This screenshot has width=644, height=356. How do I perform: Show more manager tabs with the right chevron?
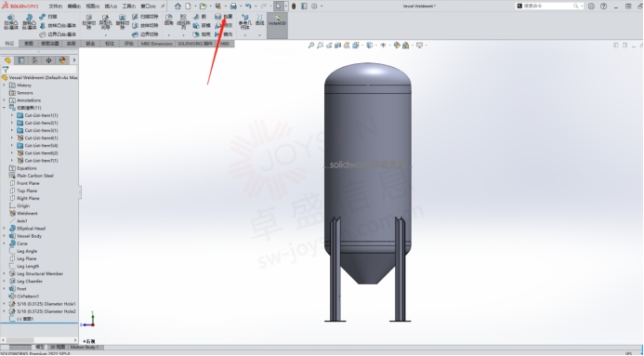74,60
